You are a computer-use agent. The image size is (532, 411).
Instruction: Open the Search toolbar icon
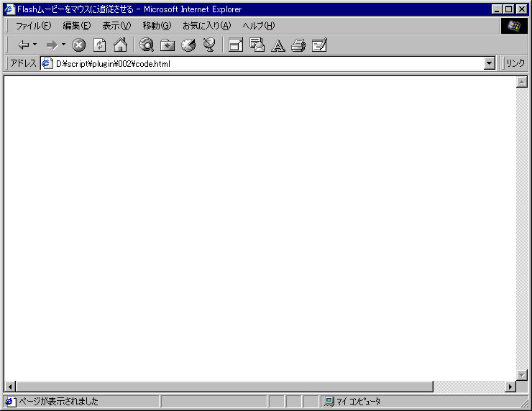click(147, 45)
